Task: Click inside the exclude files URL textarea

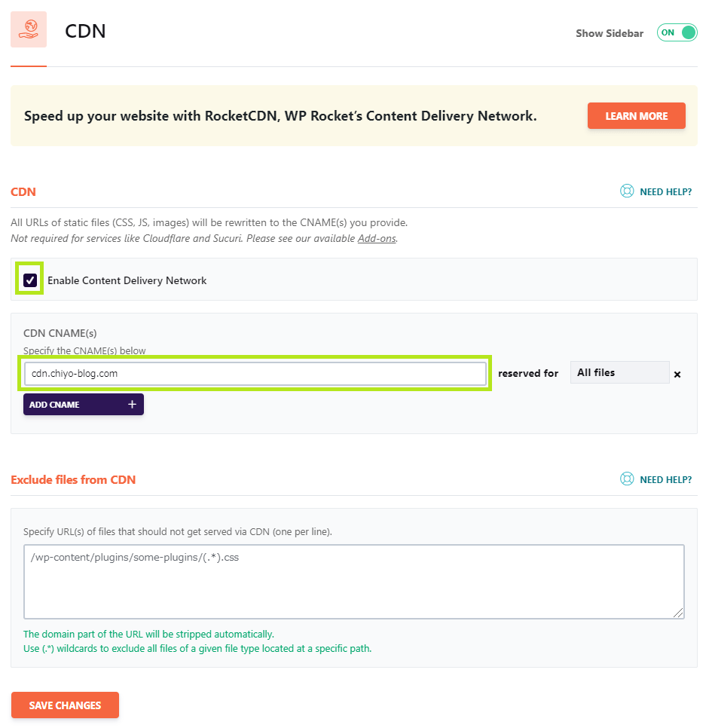Action: click(354, 580)
